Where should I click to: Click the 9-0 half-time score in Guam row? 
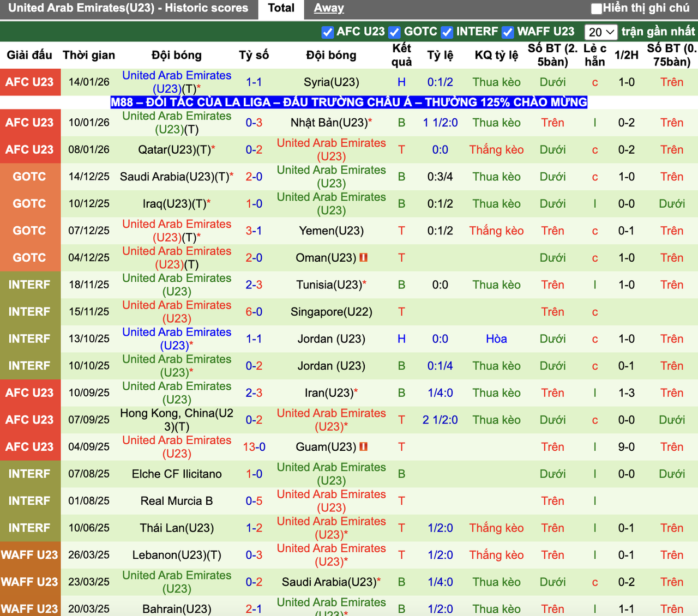click(627, 446)
